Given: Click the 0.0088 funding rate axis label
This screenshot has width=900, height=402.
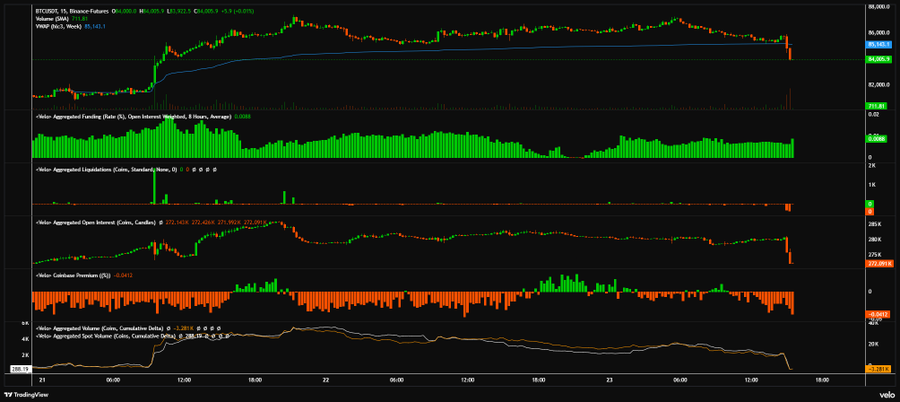Looking at the screenshot, I should pyautogui.click(x=878, y=139).
